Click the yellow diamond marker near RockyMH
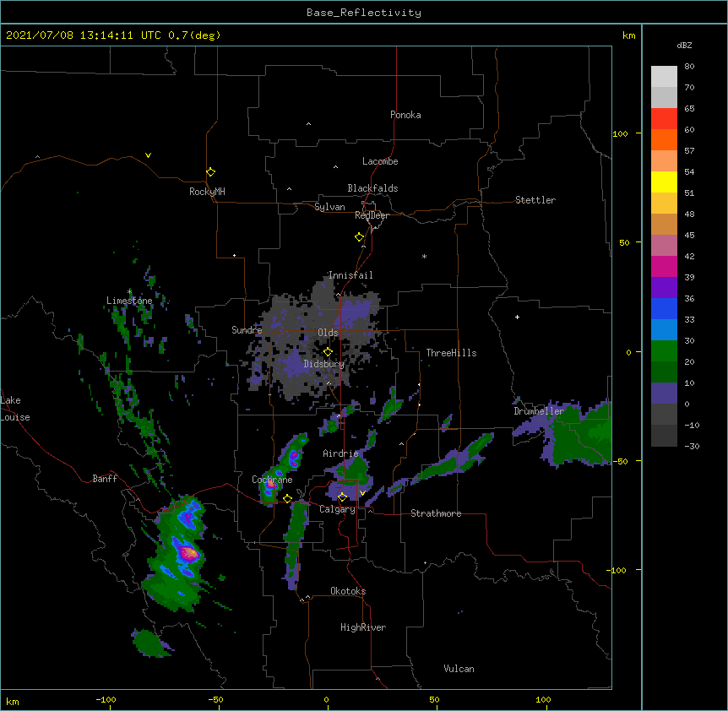728x711 pixels. (210, 171)
